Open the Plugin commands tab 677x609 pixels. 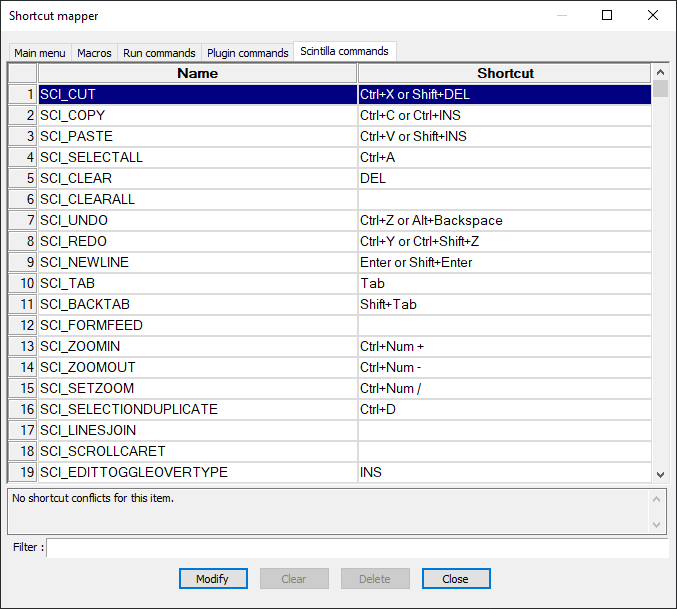pos(247,53)
